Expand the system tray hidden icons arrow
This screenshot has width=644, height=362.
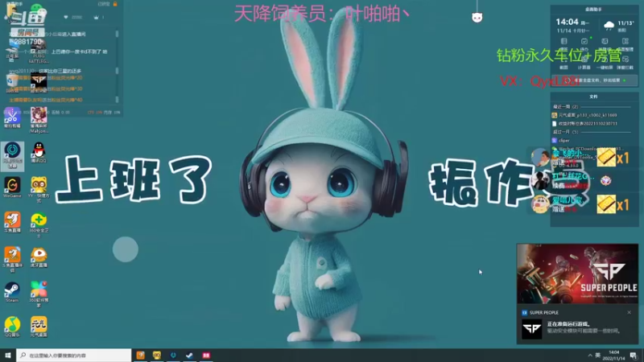click(x=590, y=355)
